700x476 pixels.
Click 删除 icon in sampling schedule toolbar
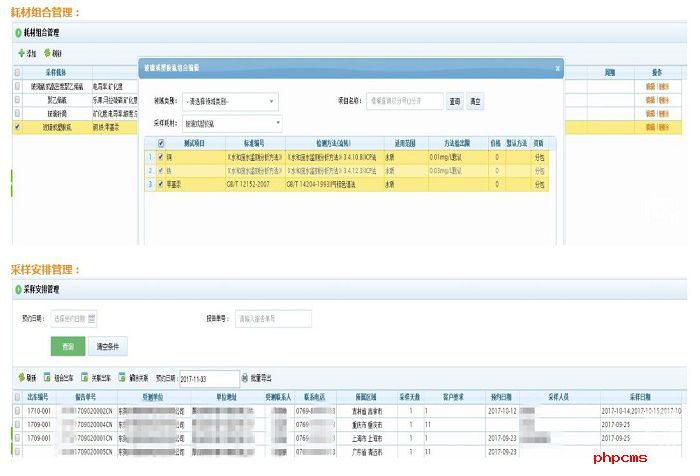(x=21, y=378)
